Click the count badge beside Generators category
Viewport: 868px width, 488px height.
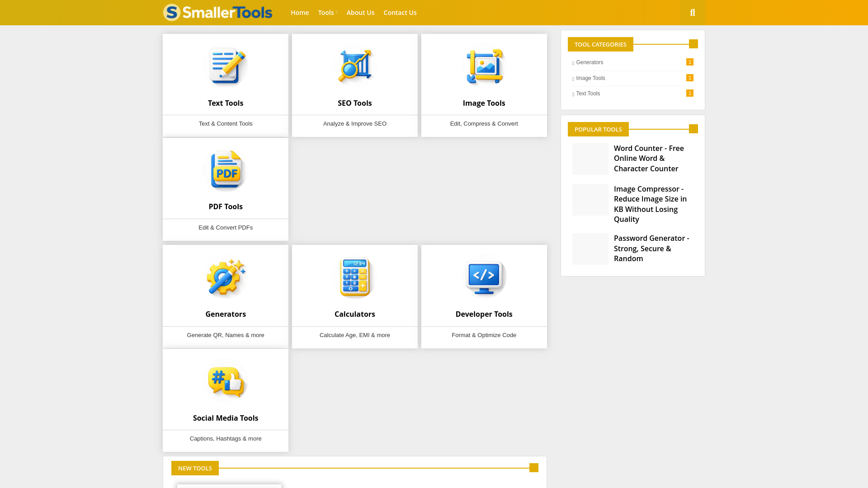tap(690, 62)
